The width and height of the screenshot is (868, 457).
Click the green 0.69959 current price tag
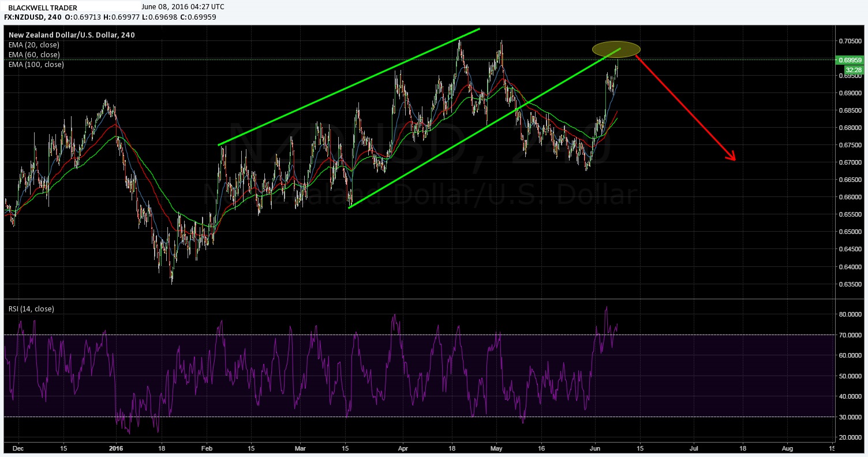[x=850, y=60]
